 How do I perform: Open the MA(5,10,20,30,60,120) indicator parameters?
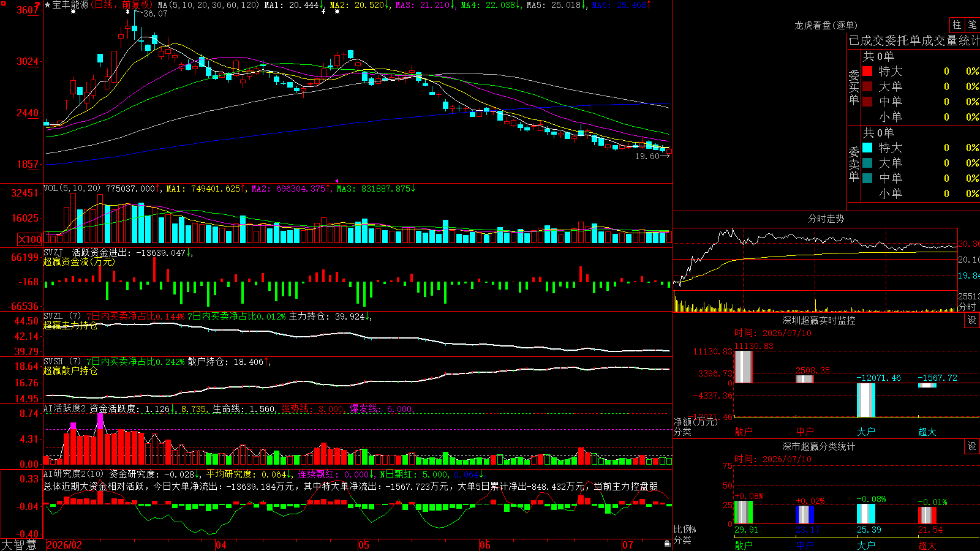click(208, 5)
